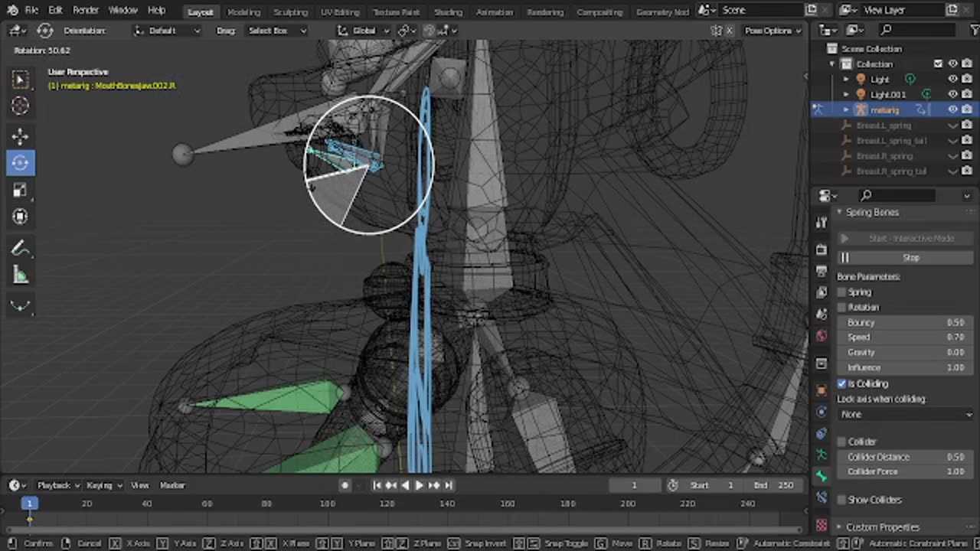This screenshot has height=551, width=980.
Task: Open the timeline Marker menu
Action: click(172, 485)
